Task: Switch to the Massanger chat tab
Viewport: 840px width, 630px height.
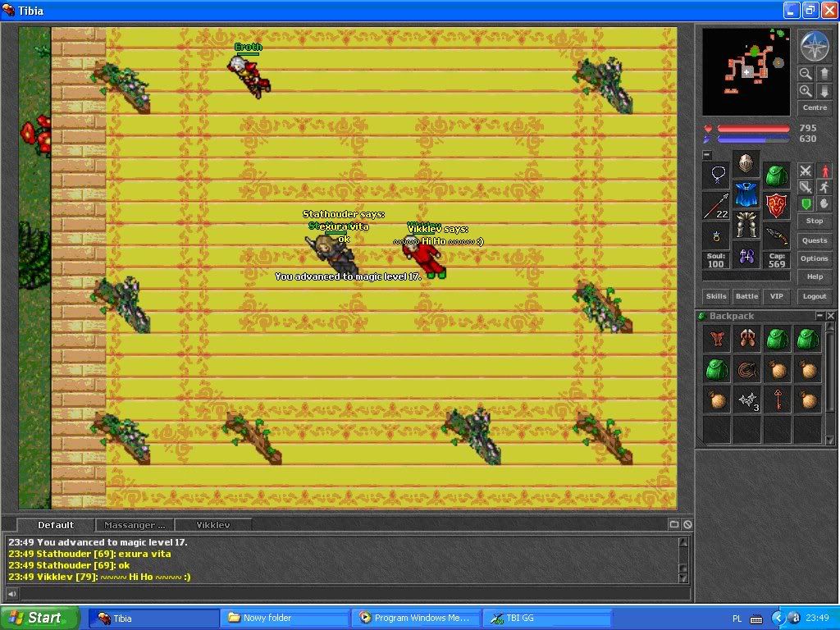Action: pyautogui.click(x=135, y=525)
